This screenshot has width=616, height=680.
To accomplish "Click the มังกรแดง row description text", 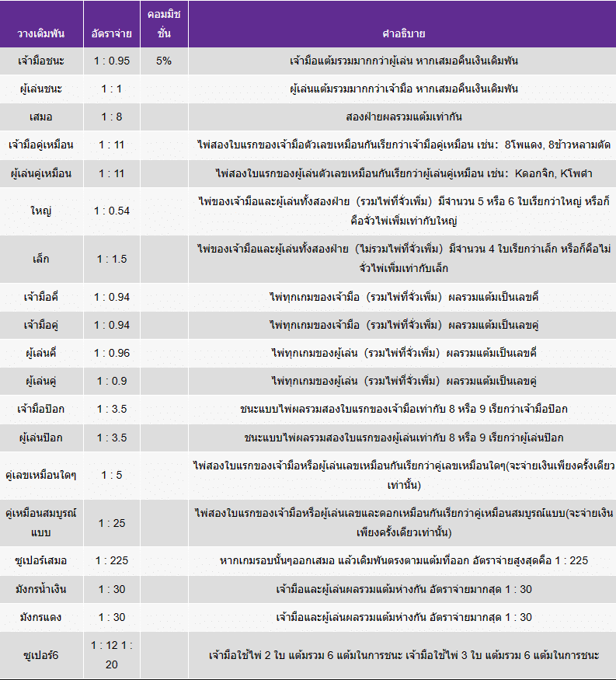I will (x=403, y=617).
